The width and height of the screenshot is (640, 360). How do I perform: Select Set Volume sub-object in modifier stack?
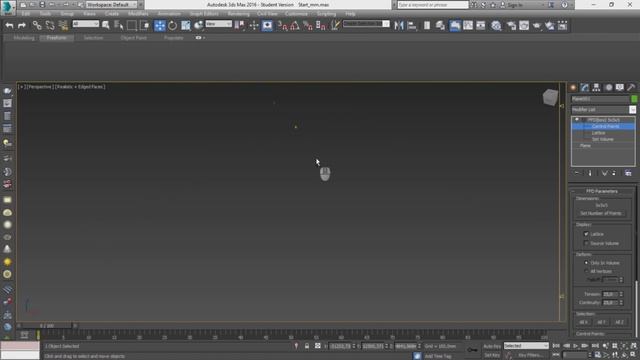(602, 139)
